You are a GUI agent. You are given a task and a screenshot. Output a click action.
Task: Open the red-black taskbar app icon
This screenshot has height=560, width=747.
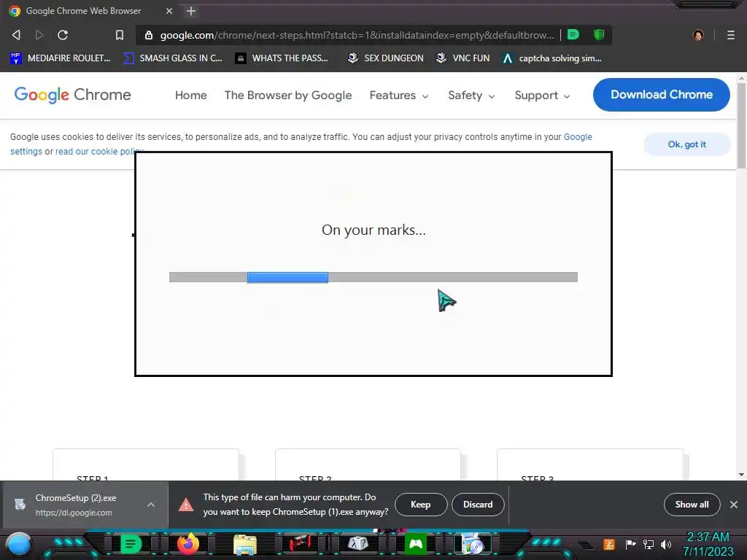tap(301, 543)
